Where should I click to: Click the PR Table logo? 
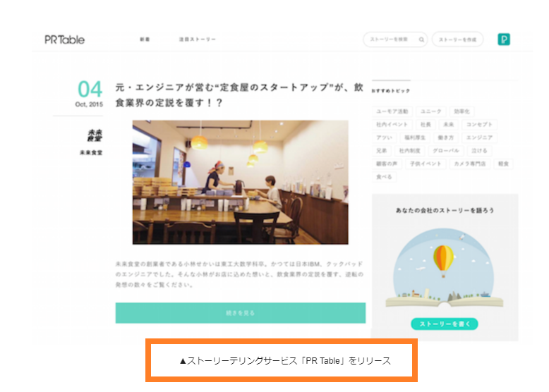64,39
